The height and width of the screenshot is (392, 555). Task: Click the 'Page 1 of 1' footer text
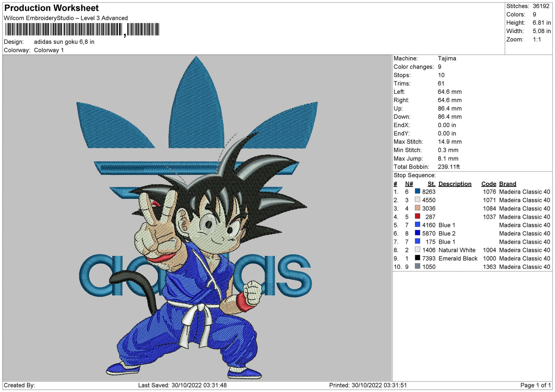pos(536,385)
